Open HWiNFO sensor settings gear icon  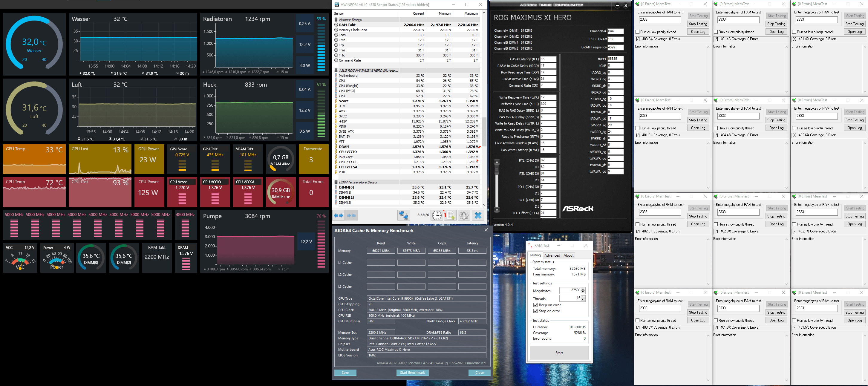(x=464, y=215)
